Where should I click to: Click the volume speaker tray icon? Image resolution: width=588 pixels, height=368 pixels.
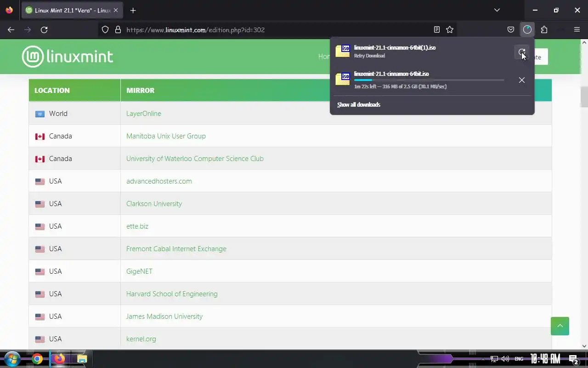coord(505,359)
